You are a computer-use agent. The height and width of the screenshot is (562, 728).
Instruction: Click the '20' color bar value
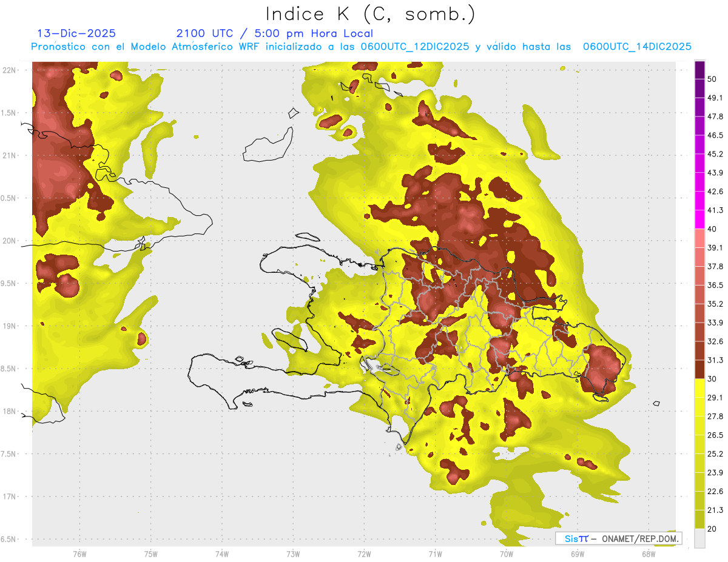tap(712, 529)
